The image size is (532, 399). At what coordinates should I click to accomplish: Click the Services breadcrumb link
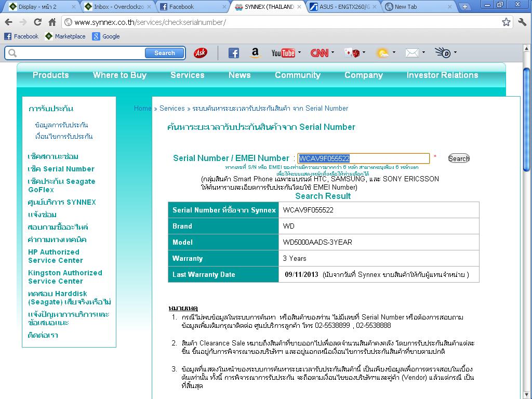point(172,108)
